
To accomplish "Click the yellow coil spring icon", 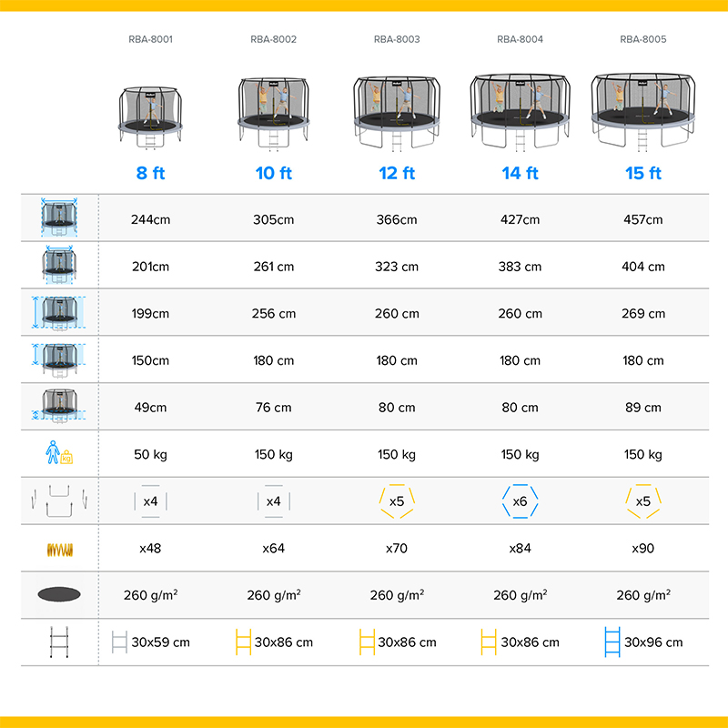I will 59,549.
